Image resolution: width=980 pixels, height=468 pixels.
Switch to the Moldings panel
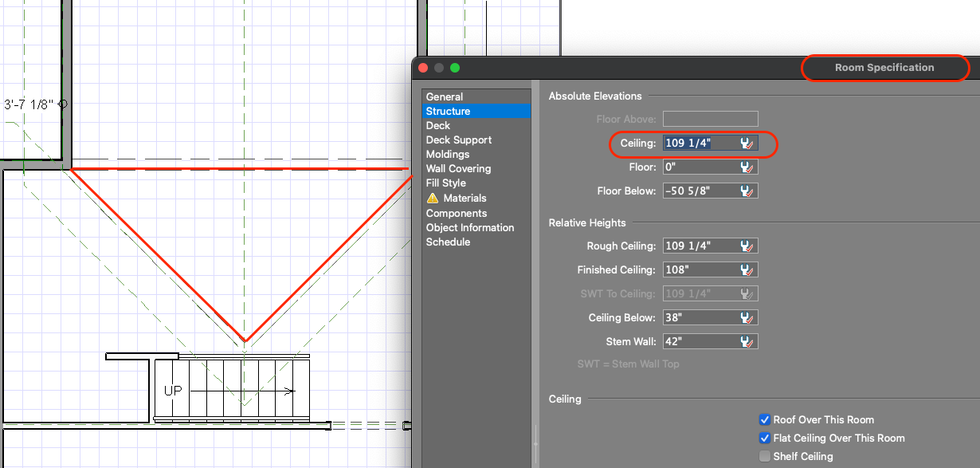click(x=447, y=155)
